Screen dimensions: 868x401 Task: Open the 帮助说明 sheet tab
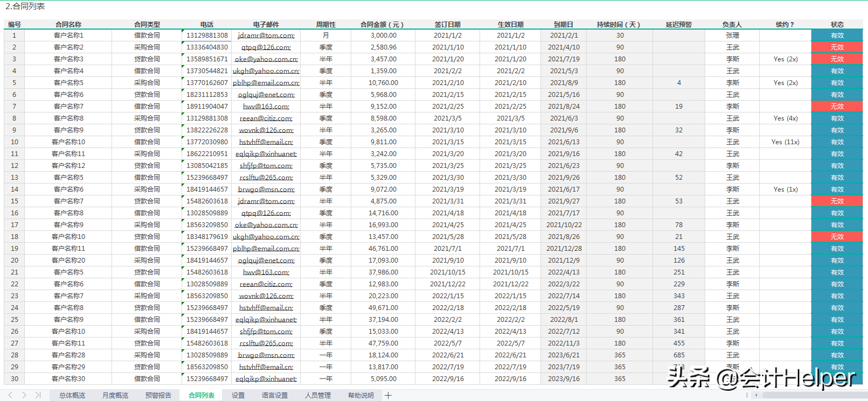[361, 396]
